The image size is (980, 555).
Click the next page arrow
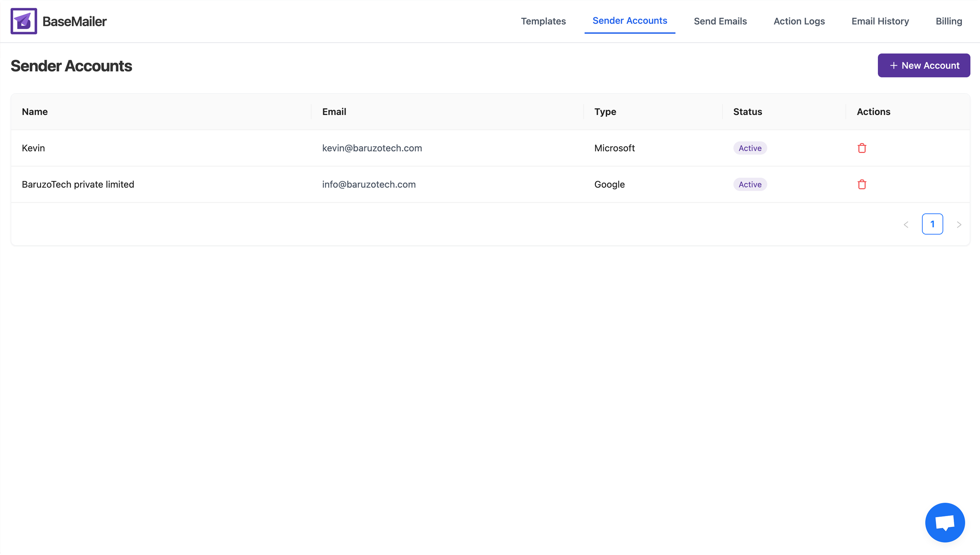pos(959,224)
